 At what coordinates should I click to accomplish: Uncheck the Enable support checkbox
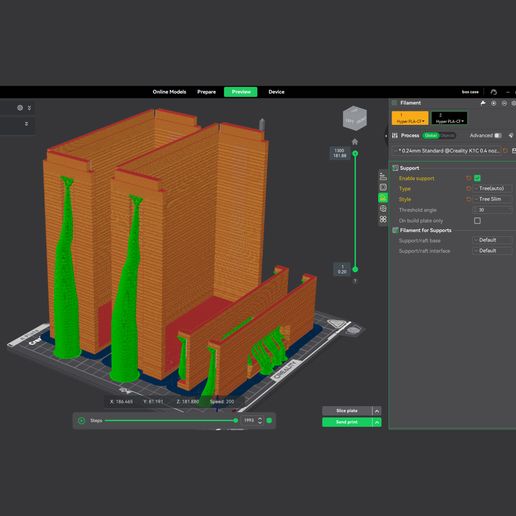(x=477, y=178)
